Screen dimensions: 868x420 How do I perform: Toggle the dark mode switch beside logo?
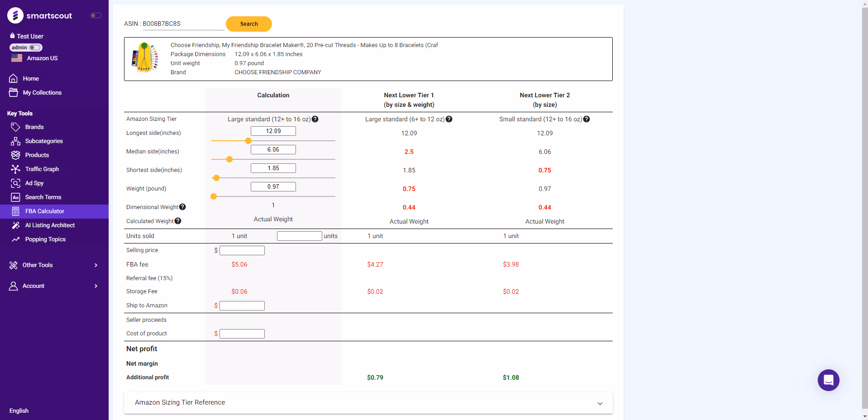tap(95, 15)
